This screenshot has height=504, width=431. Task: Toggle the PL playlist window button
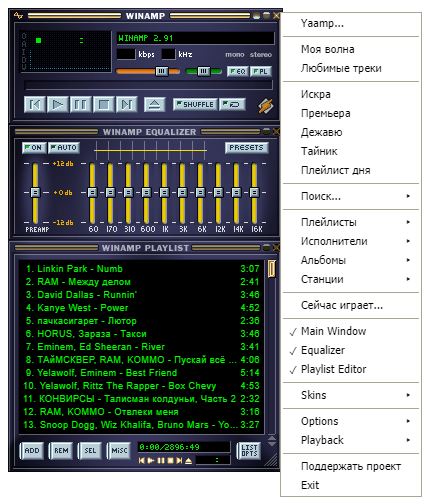[x=261, y=71]
